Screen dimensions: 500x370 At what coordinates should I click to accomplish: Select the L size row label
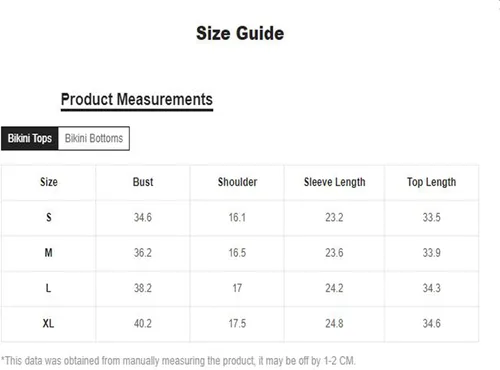[49, 288]
